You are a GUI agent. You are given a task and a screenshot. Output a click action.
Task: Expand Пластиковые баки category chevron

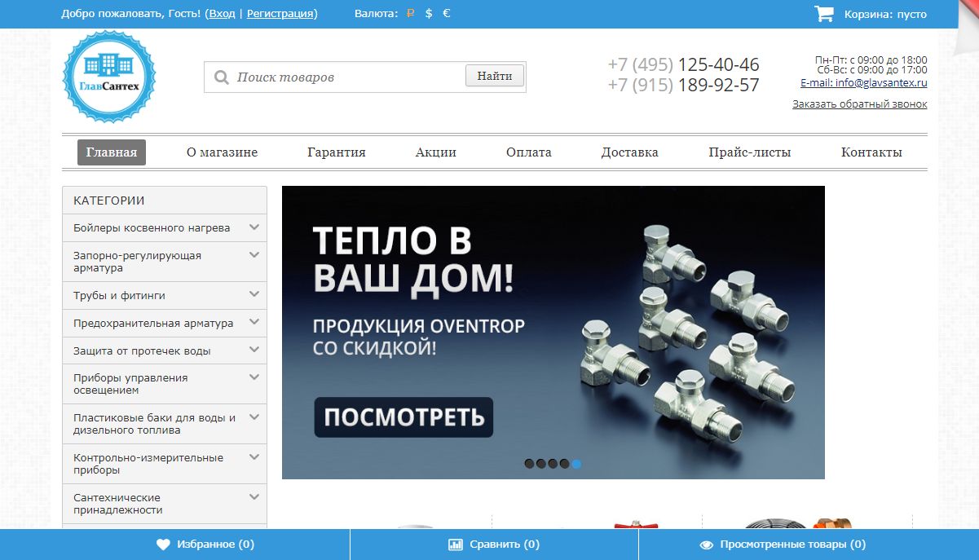[x=254, y=417]
